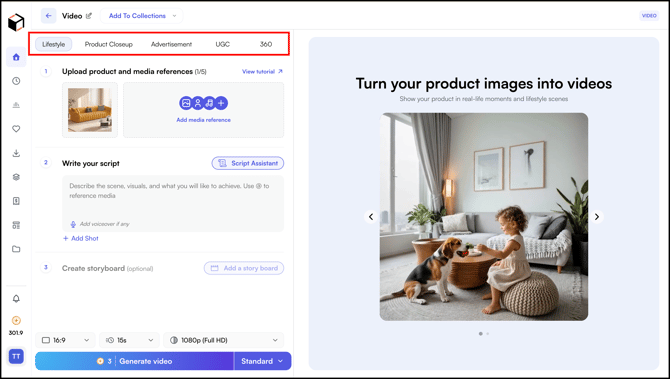This screenshot has width=670, height=379.
Task: Click the first carousel pagination dot
Action: tap(481, 334)
